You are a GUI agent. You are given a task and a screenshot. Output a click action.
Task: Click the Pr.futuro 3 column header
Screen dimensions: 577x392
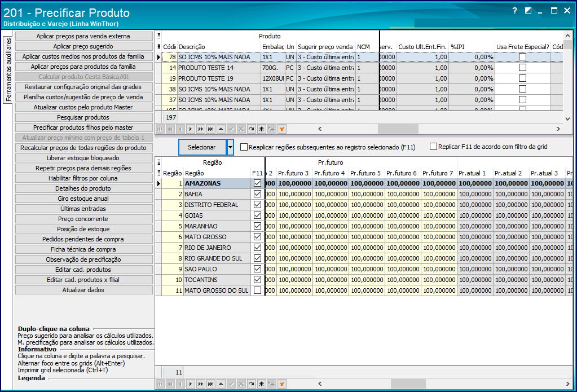tap(295, 173)
